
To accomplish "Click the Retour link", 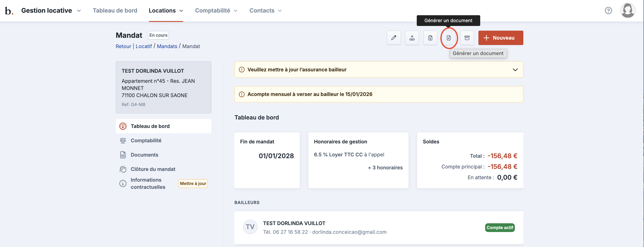I will tap(123, 46).
